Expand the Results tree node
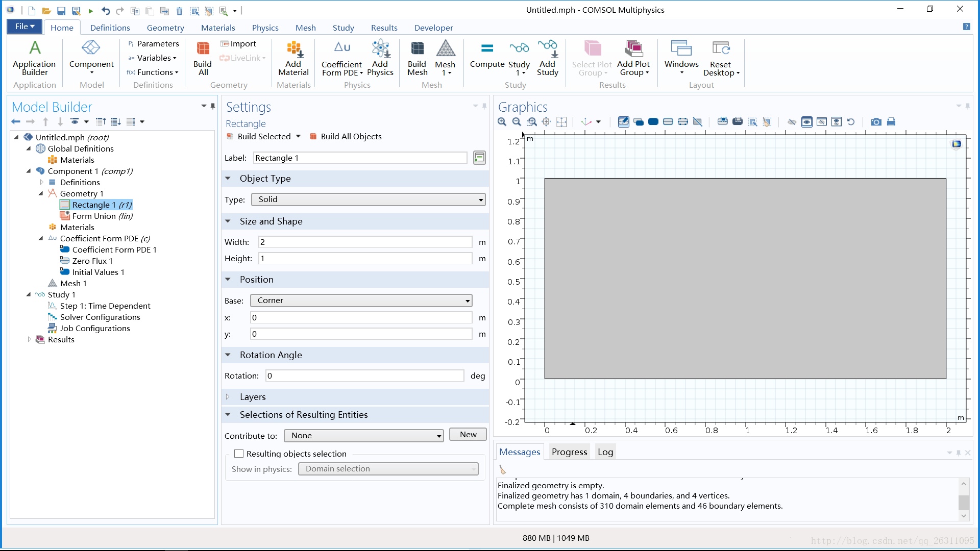 [29, 339]
